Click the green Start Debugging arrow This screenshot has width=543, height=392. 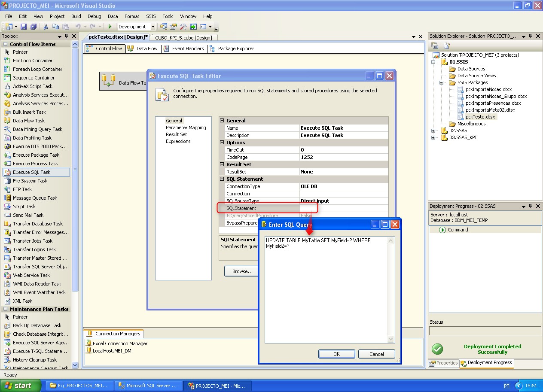pyautogui.click(x=110, y=27)
